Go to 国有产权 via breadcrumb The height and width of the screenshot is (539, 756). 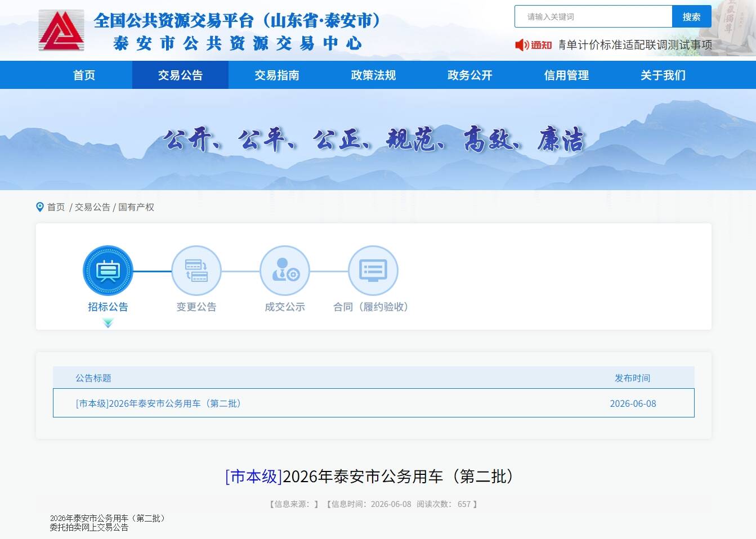136,207
